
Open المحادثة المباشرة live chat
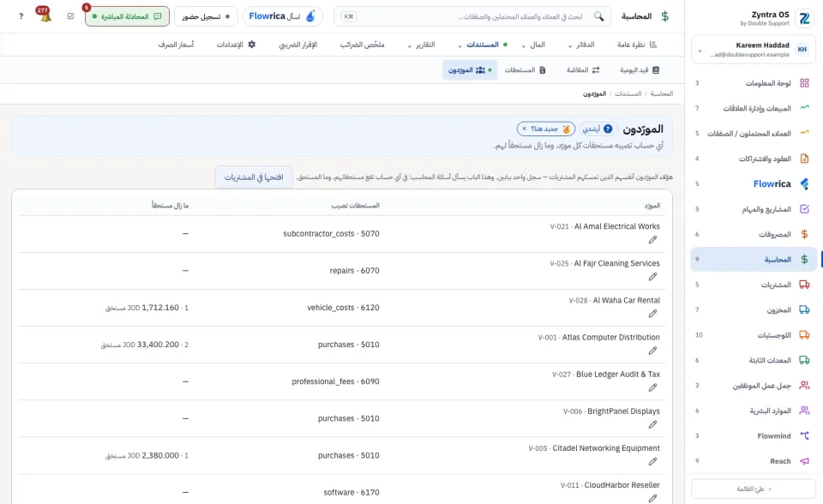pos(127,16)
